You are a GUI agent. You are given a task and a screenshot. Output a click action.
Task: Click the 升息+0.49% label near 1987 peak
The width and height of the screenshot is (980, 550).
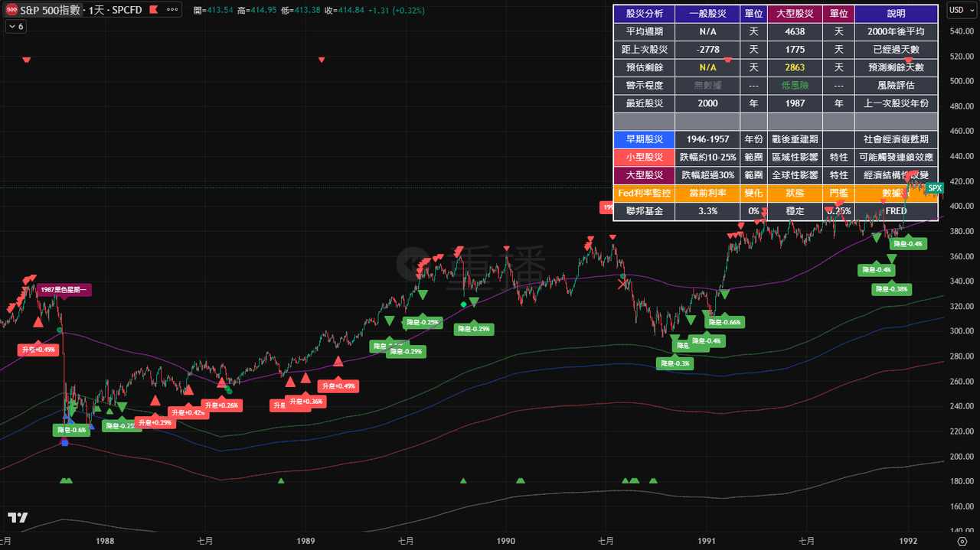pyautogui.click(x=38, y=350)
